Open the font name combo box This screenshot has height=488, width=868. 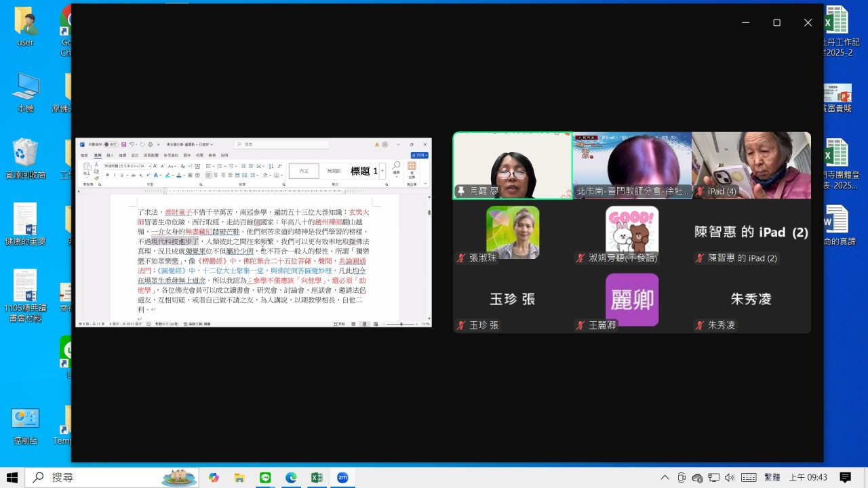tap(119, 166)
